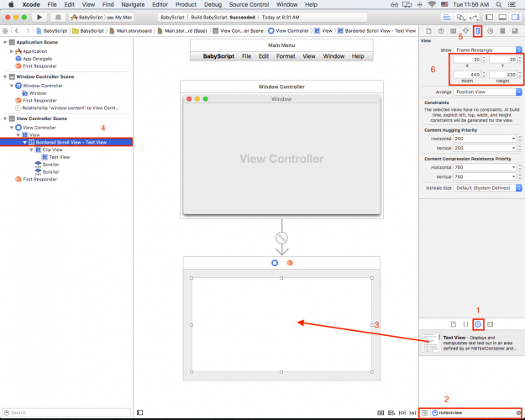
Task: Open the Show Frame Rectangle dropdown
Action: click(487, 50)
